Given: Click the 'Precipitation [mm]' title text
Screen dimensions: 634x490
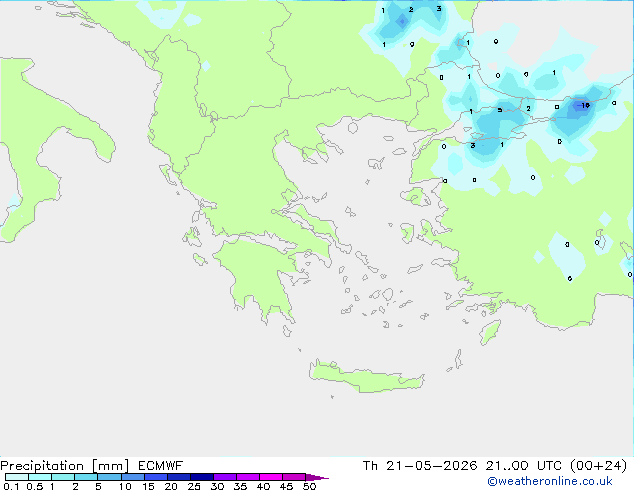Looking at the screenshot, I should [x=65, y=466].
